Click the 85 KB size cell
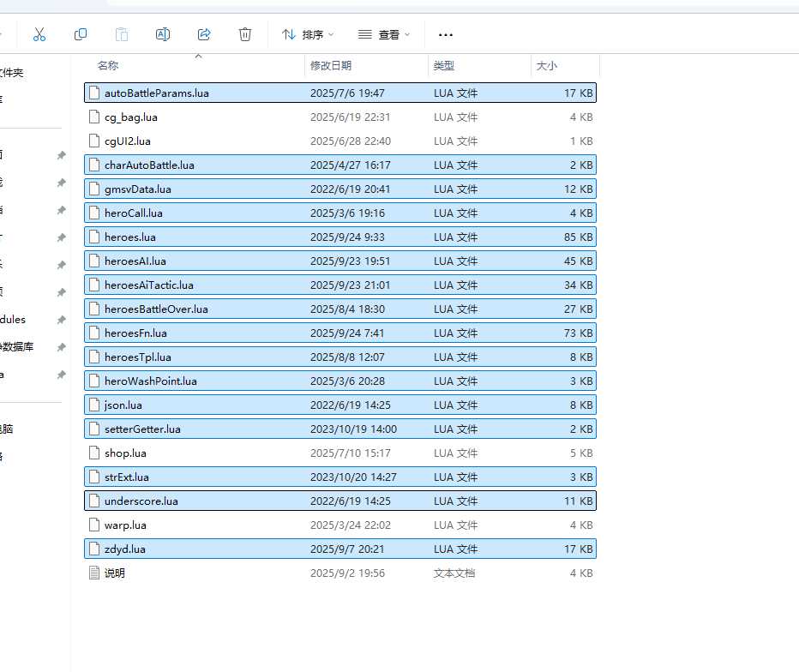Image resolution: width=799 pixels, height=672 pixels. point(578,237)
